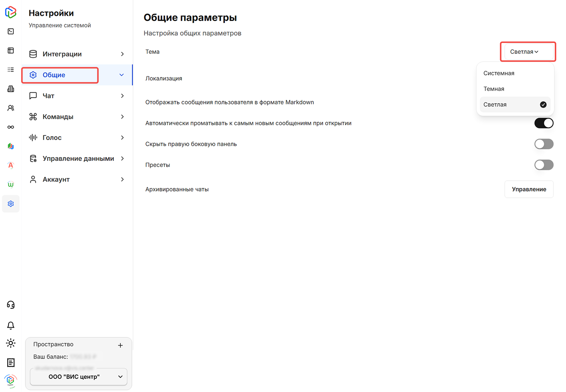The image size is (566, 392).
Task: Open notifications bell icon
Action: click(11, 325)
